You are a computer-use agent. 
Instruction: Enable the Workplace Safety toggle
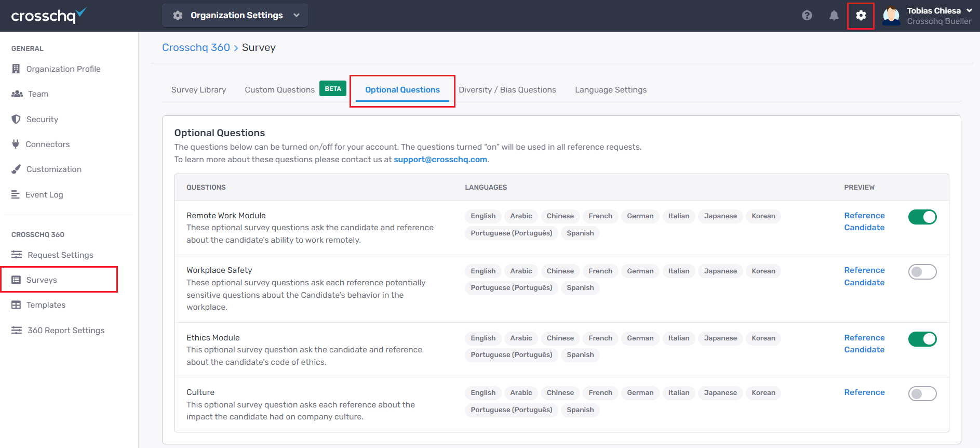[x=922, y=272]
